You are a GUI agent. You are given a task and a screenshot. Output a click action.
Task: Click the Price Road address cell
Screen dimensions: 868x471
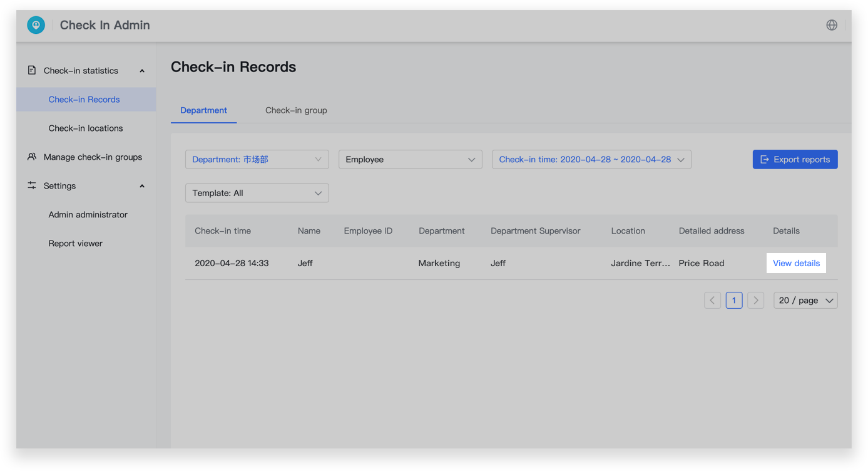(x=702, y=263)
